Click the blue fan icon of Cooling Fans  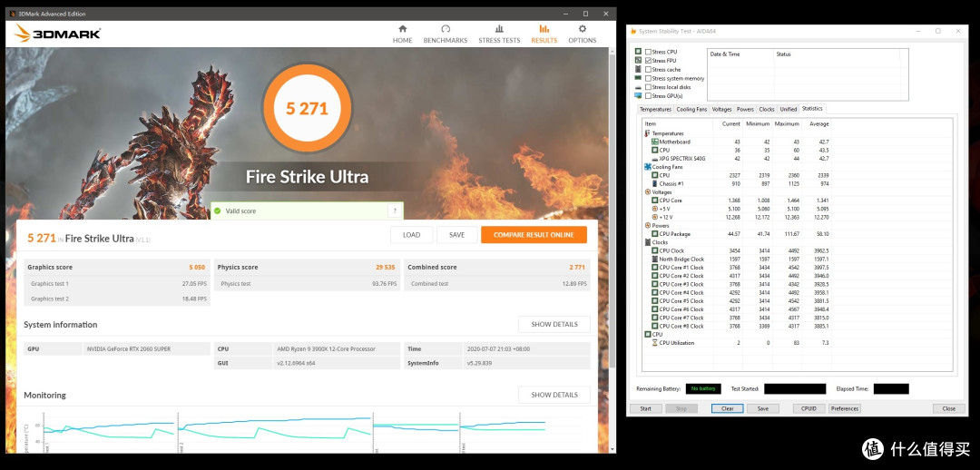click(648, 167)
